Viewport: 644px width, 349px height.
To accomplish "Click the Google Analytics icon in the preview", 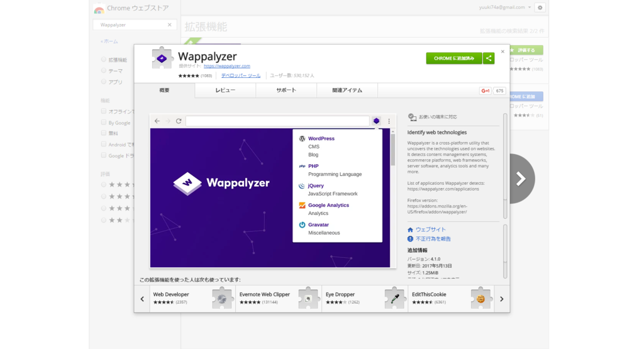I will tap(303, 205).
